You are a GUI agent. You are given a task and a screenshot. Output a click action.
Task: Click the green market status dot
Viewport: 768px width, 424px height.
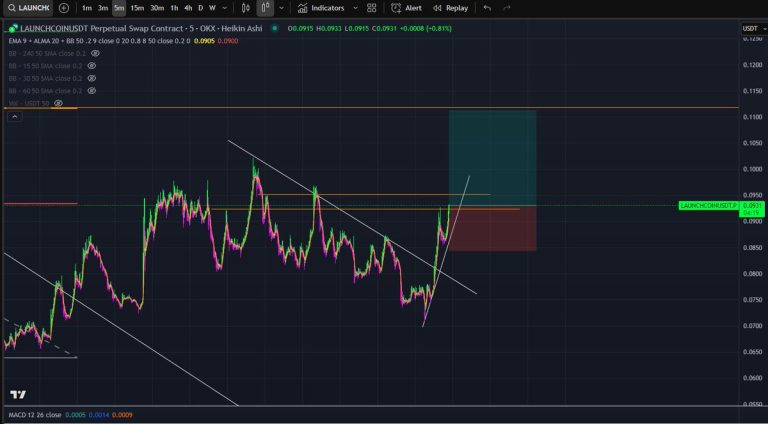(275, 28)
